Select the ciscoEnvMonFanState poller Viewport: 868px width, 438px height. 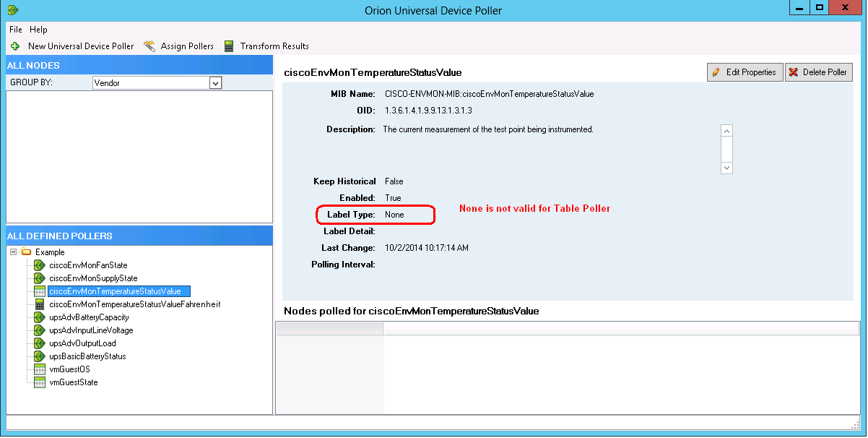[88, 265]
